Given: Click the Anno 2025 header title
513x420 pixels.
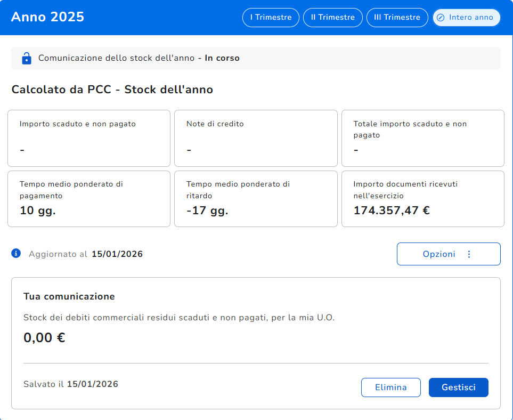Looking at the screenshot, I should (x=47, y=17).
